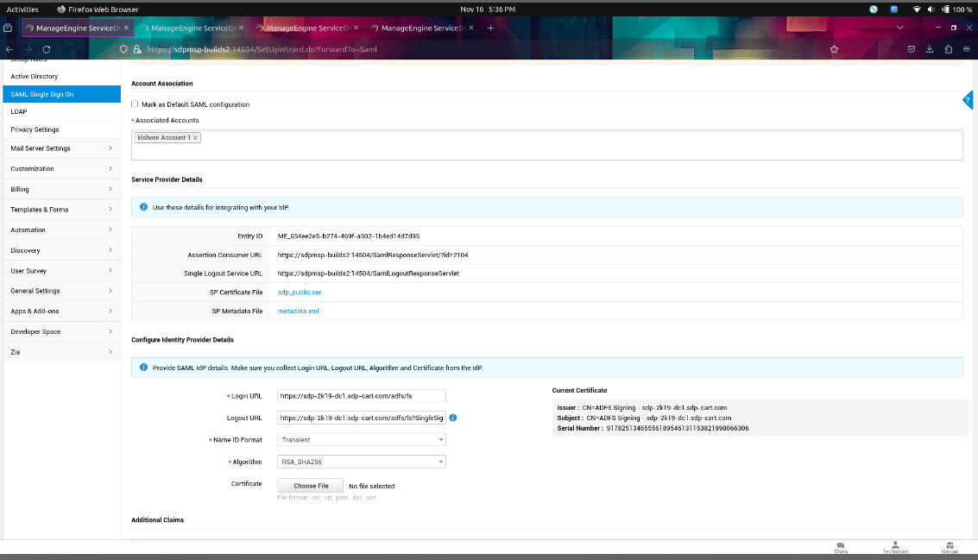Open the Name ID Format dropdown
978x560 pixels.
point(362,440)
